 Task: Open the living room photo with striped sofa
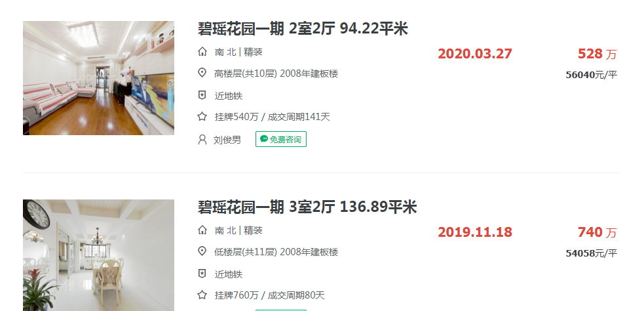pyautogui.click(x=98, y=78)
